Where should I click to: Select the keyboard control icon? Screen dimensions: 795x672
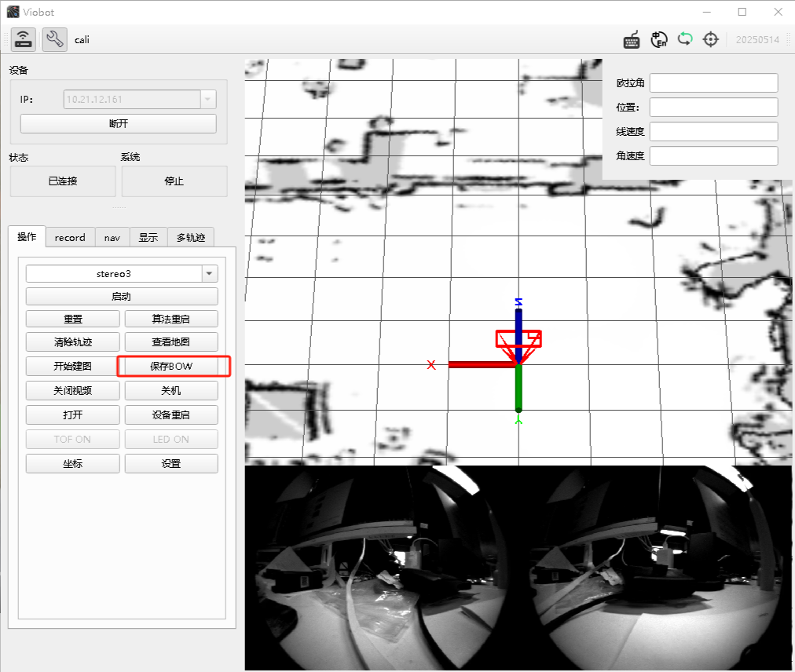632,39
